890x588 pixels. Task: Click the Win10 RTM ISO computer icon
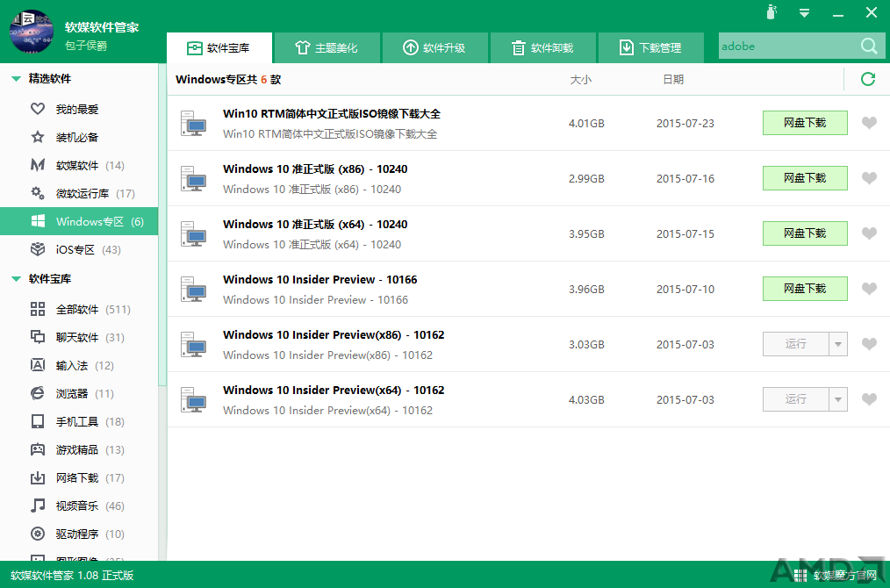[x=194, y=123]
